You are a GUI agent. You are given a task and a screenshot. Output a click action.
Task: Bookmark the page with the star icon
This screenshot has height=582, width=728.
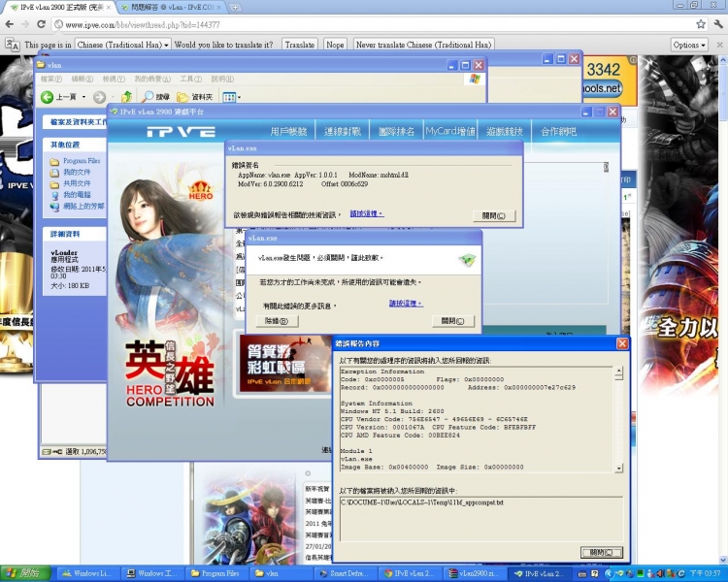coord(700,24)
